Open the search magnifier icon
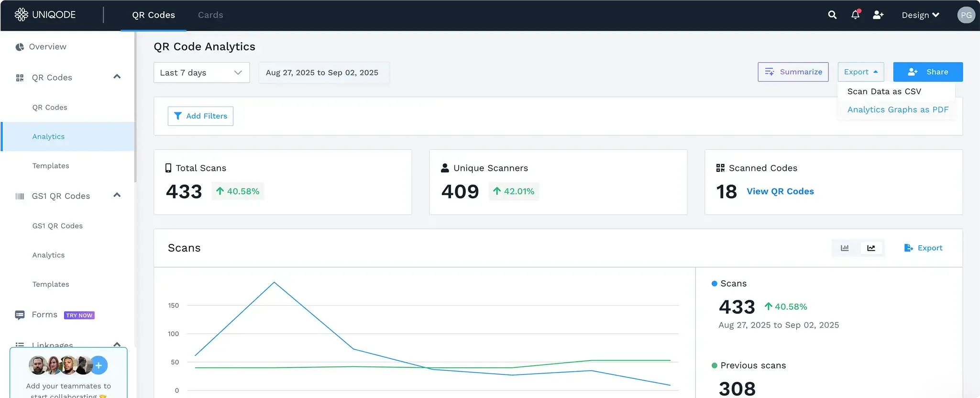The width and height of the screenshot is (980, 398). coord(832,15)
